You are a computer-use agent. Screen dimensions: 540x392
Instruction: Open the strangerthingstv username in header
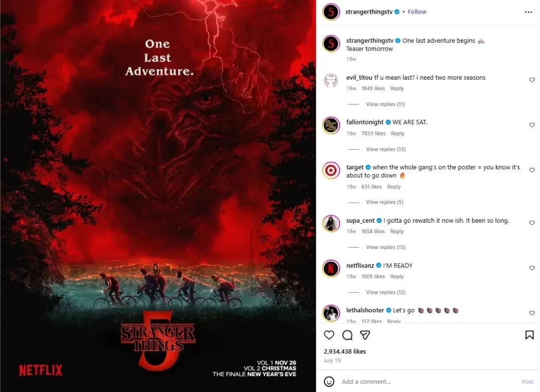pos(369,12)
